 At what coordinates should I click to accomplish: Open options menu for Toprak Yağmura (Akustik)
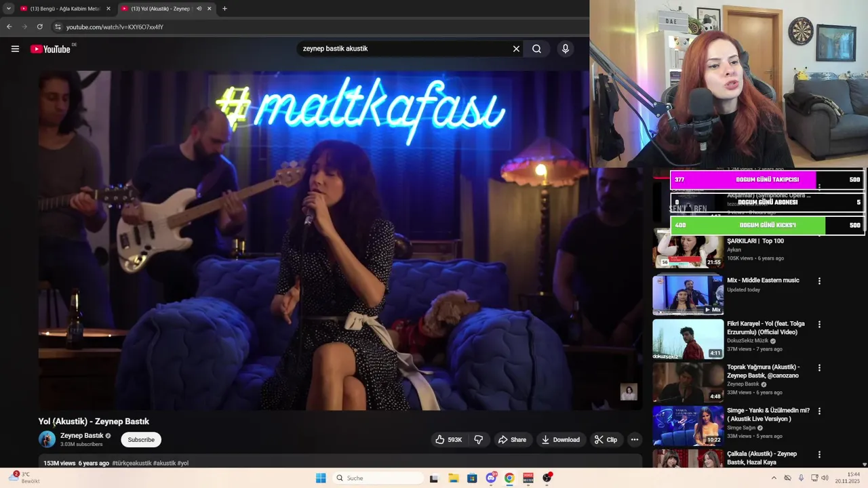point(819,367)
